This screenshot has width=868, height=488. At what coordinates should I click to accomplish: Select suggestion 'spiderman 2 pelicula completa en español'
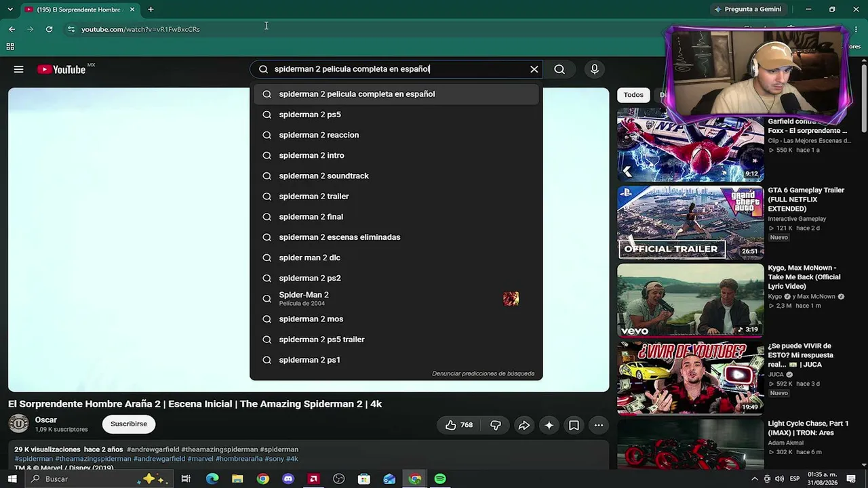coord(396,94)
